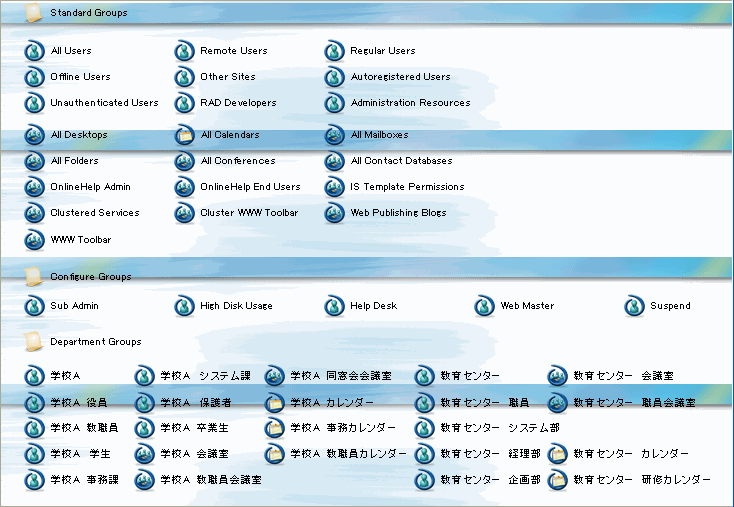Select the 学校A 教職員会議室 item

[211, 480]
